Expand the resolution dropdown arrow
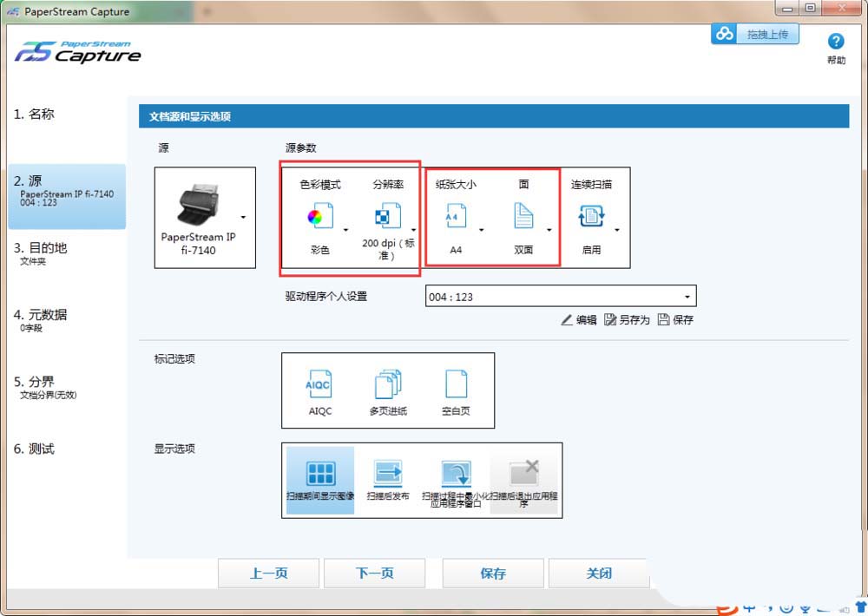Image resolution: width=868 pixels, height=616 pixels. 413,230
